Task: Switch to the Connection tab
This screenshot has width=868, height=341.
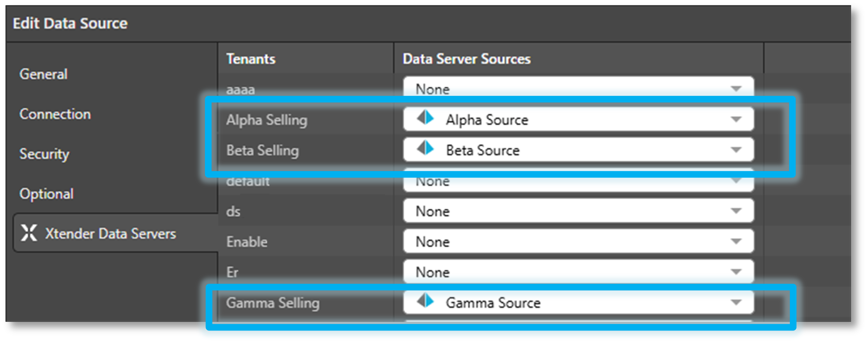Action: [x=55, y=114]
